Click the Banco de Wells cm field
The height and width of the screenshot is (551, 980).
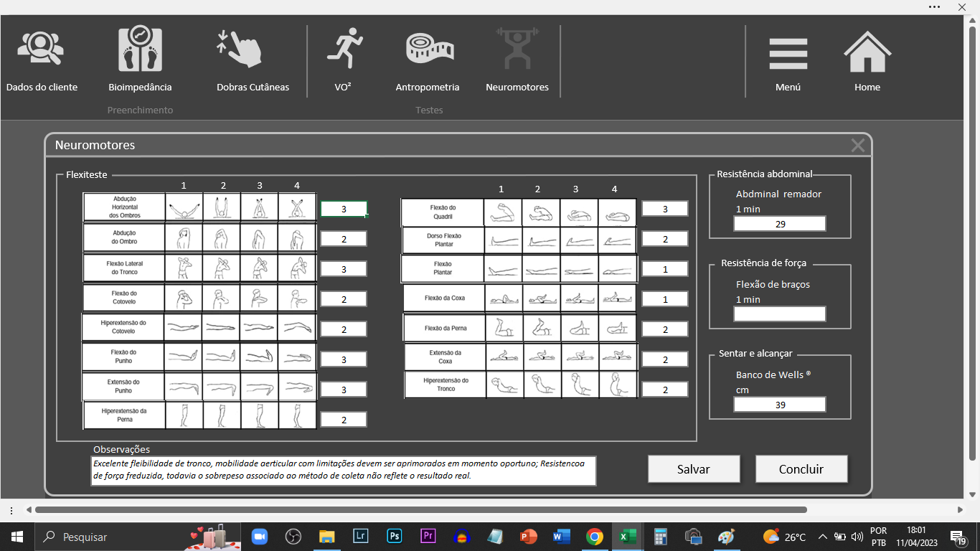779,405
